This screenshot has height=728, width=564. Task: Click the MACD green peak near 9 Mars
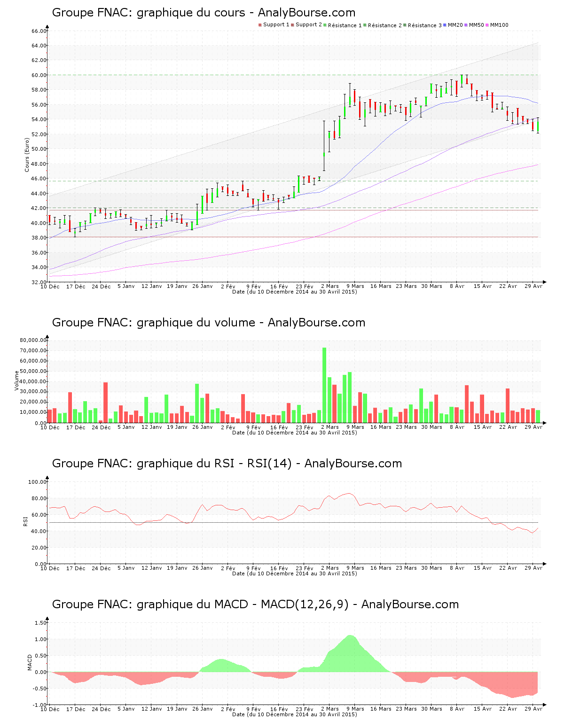click(x=350, y=654)
